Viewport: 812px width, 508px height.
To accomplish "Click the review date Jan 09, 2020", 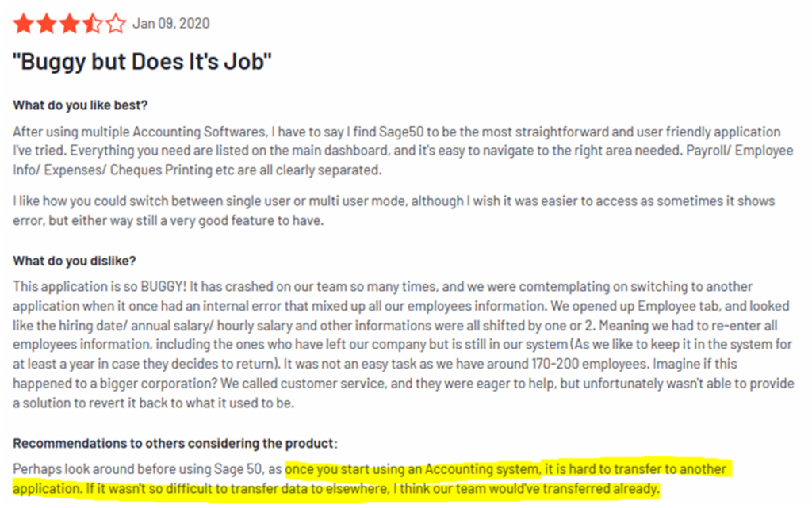I will coord(171,23).
